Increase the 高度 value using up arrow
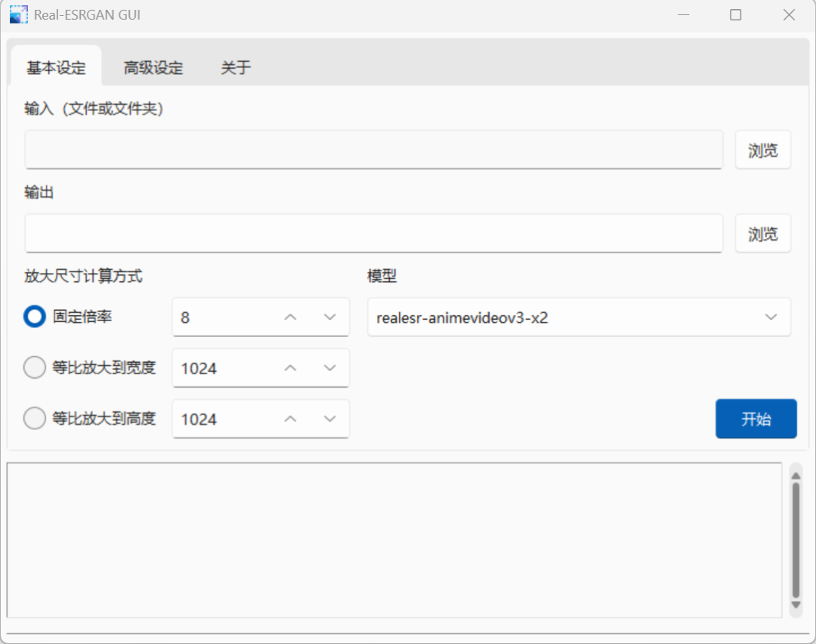 (290, 419)
